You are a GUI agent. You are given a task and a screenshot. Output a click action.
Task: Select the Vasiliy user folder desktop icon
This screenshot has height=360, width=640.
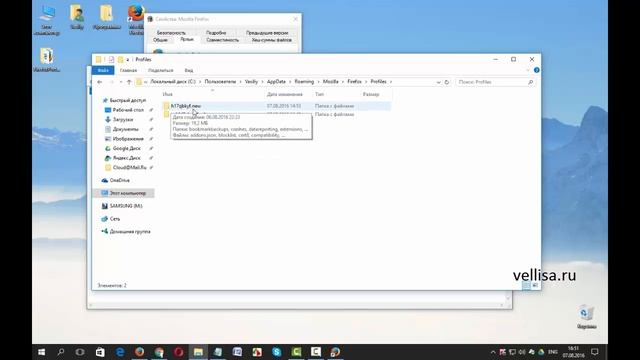click(x=77, y=17)
